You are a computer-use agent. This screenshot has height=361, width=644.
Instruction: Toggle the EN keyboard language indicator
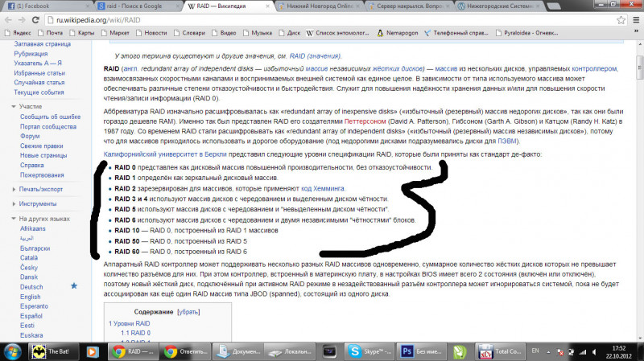pyautogui.click(x=535, y=351)
